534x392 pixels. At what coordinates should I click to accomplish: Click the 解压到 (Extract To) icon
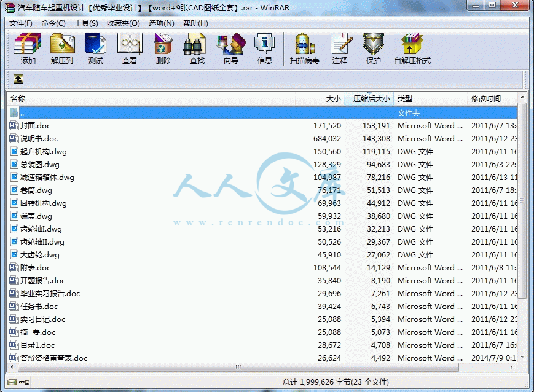click(62, 49)
